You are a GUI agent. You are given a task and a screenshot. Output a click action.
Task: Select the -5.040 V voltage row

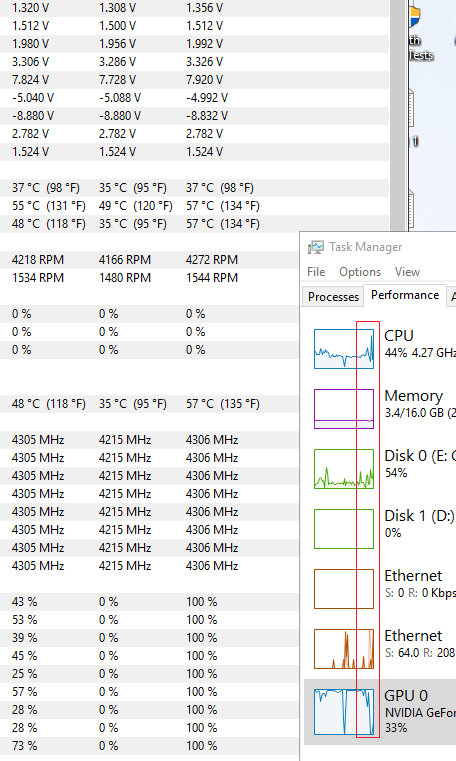click(x=194, y=98)
